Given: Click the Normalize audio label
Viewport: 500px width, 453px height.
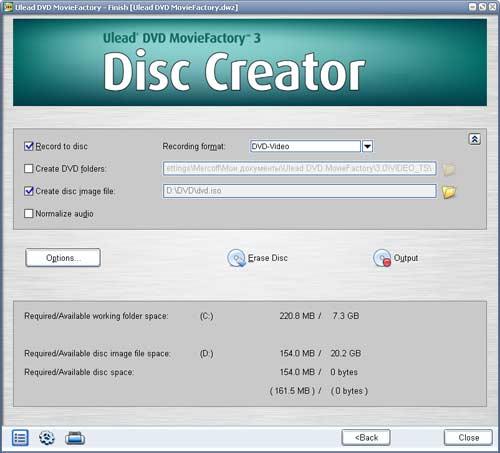Looking at the screenshot, I should point(64,214).
